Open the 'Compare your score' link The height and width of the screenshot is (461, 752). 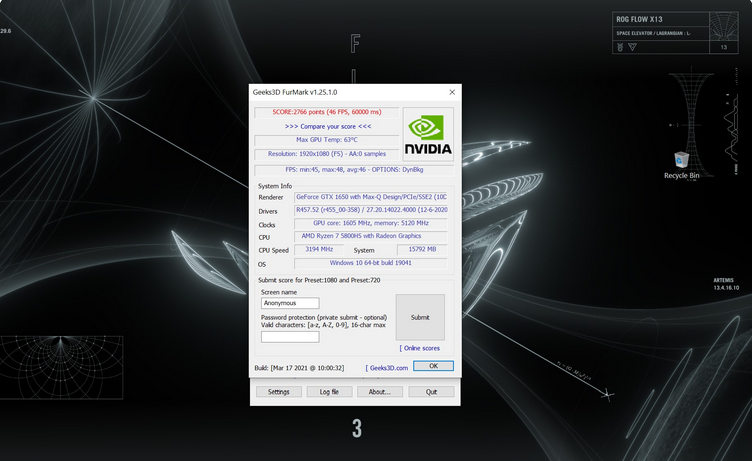(327, 127)
